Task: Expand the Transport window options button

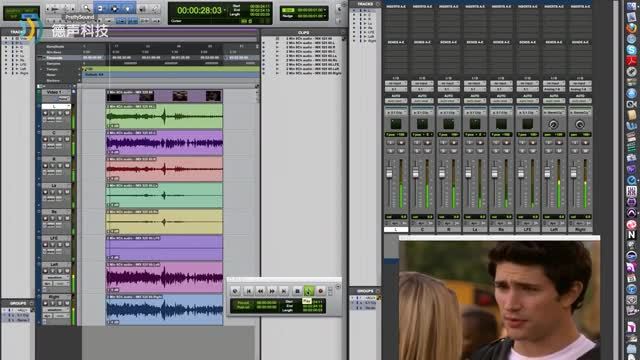Action: [338, 287]
